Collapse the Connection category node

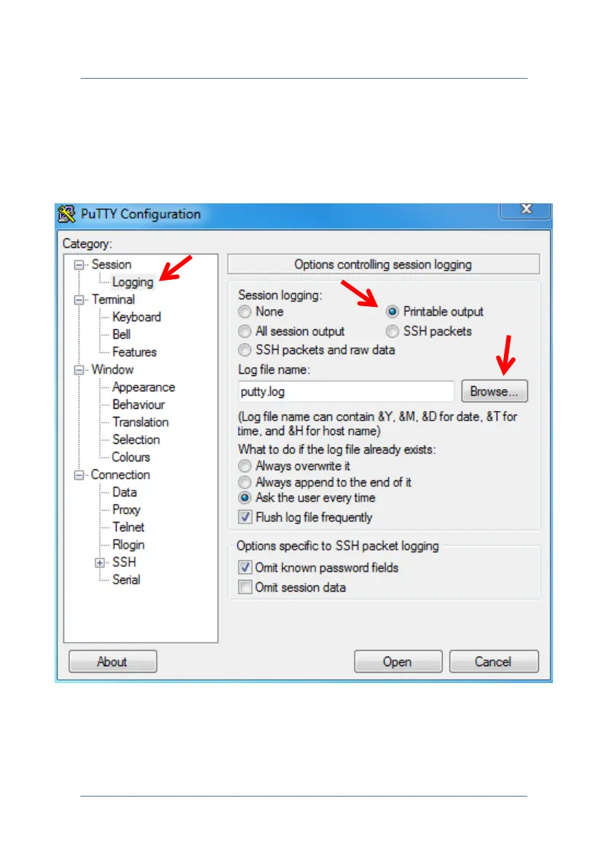(79, 475)
